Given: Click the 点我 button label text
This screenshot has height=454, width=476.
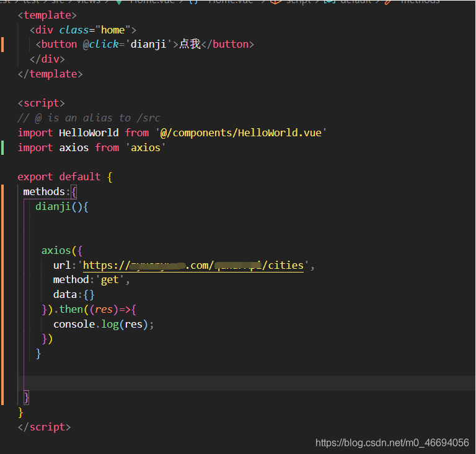Looking at the screenshot, I should pos(190,44).
